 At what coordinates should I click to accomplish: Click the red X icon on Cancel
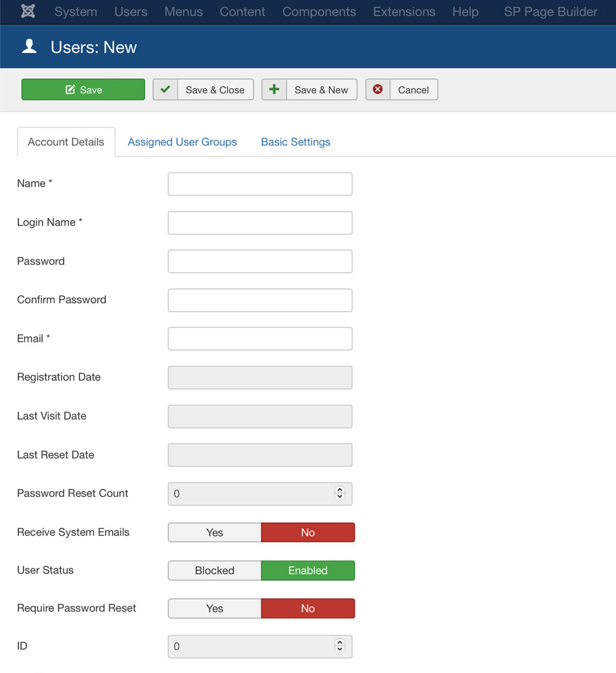(x=378, y=89)
